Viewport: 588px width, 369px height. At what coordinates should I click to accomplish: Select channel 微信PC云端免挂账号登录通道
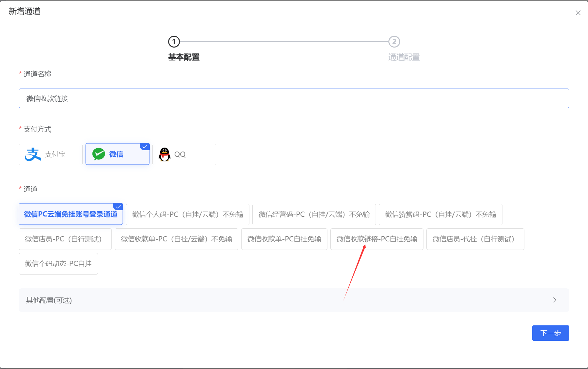click(71, 214)
